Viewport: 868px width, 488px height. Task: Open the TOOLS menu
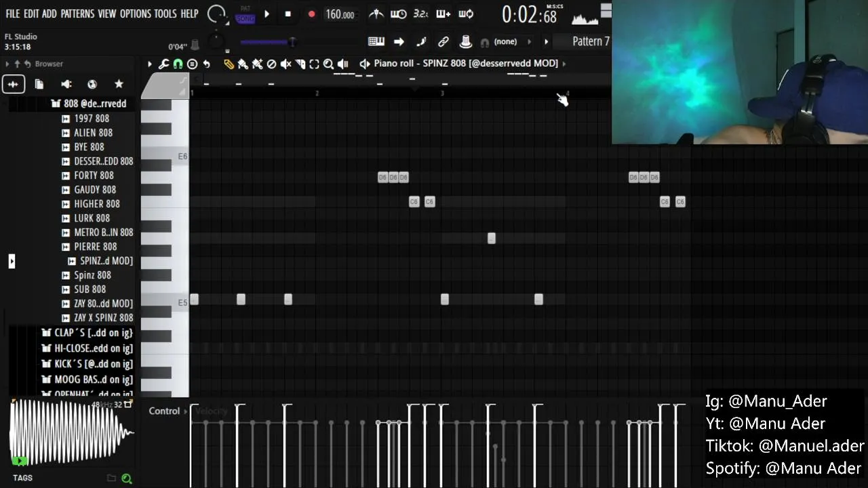coord(165,14)
